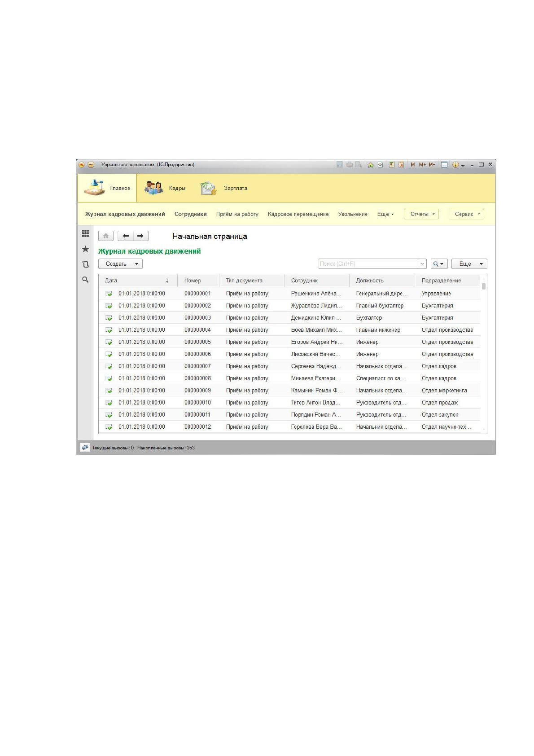Viewport: 534px width, 756px height.
Task: Click the M+ memory button
Action: (422, 165)
